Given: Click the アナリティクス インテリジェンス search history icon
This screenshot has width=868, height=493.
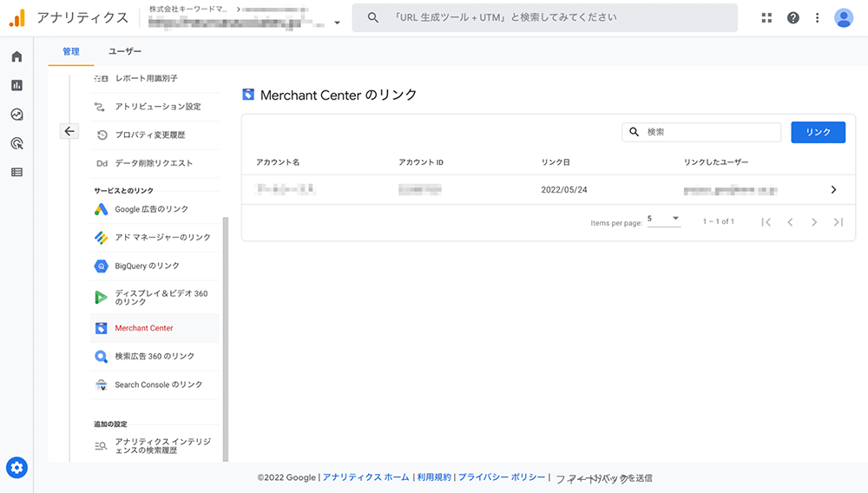Looking at the screenshot, I should coord(101,446).
